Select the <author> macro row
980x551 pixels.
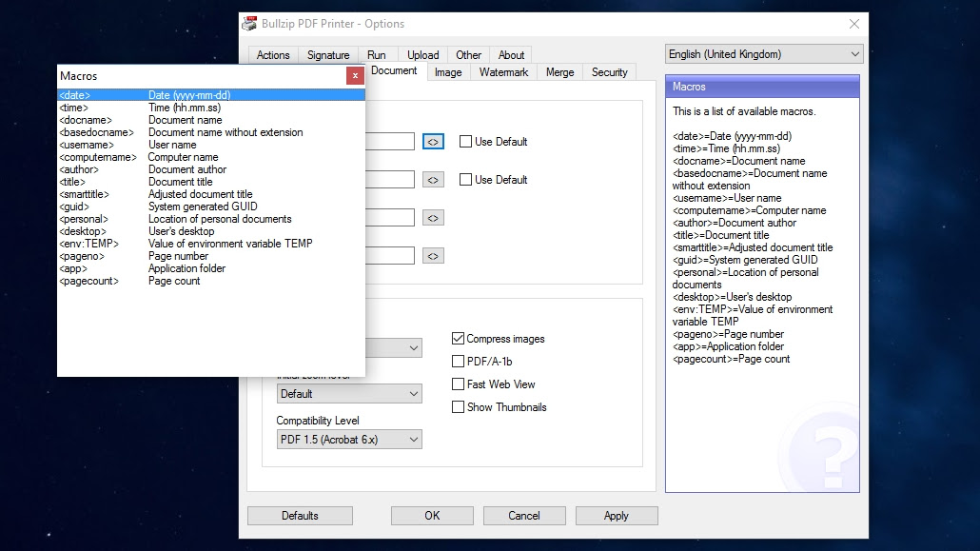pos(211,169)
